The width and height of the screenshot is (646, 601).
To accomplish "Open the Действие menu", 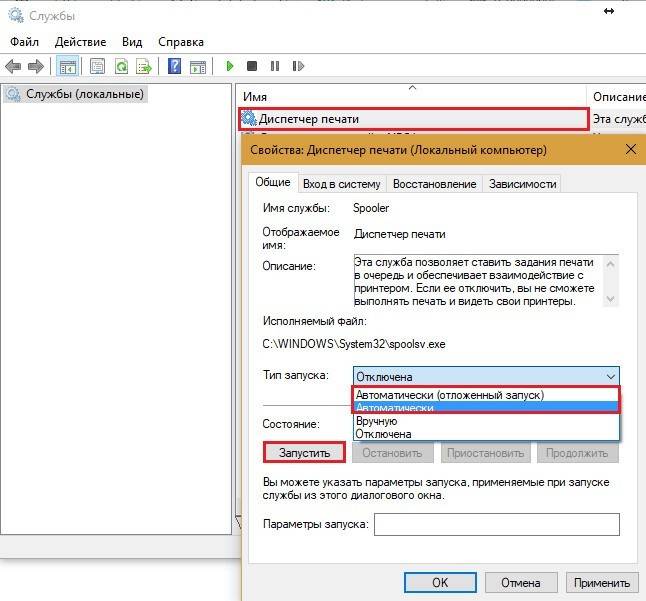I will point(80,42).
